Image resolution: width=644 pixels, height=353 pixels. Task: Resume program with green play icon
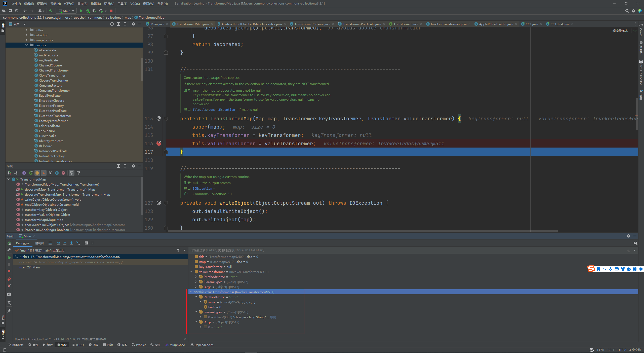pyautogui.click(x=9, y=258)
